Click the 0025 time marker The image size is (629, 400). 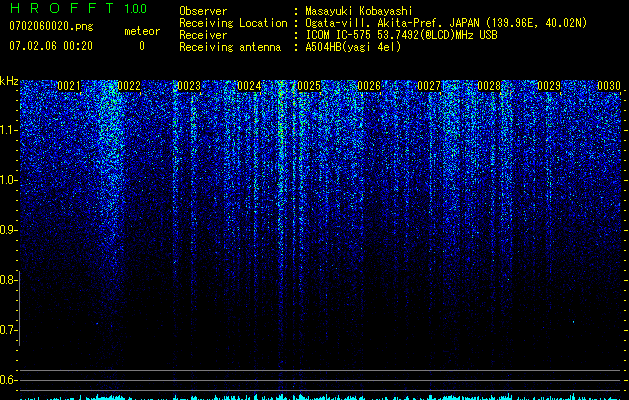click(309, 86)
